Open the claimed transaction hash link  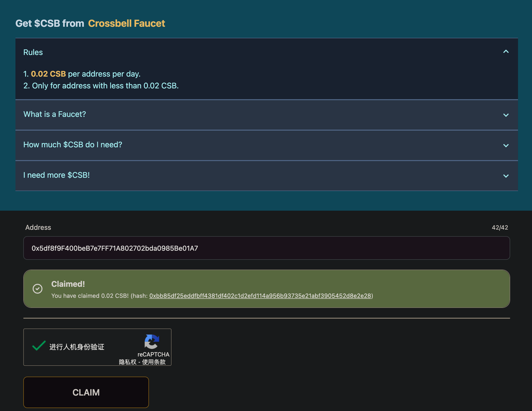[x=260, y=296]
